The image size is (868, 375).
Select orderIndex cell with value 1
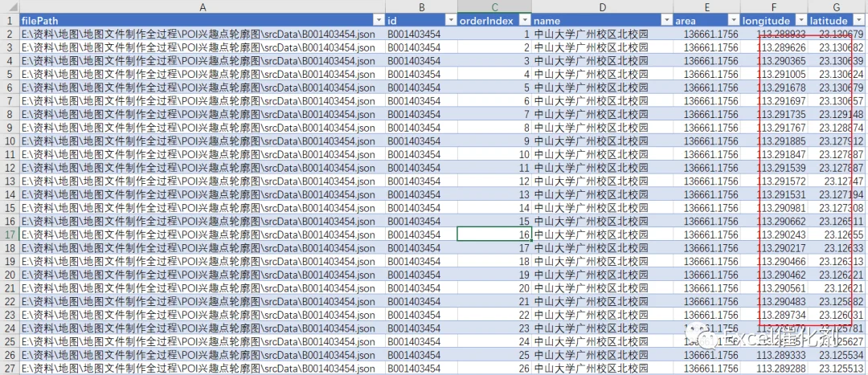click(494, 34)
